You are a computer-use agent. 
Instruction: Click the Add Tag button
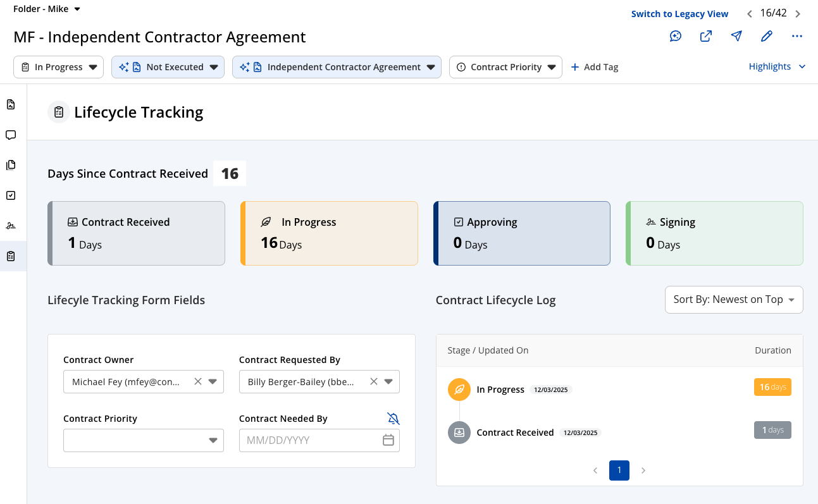(595, 67)
